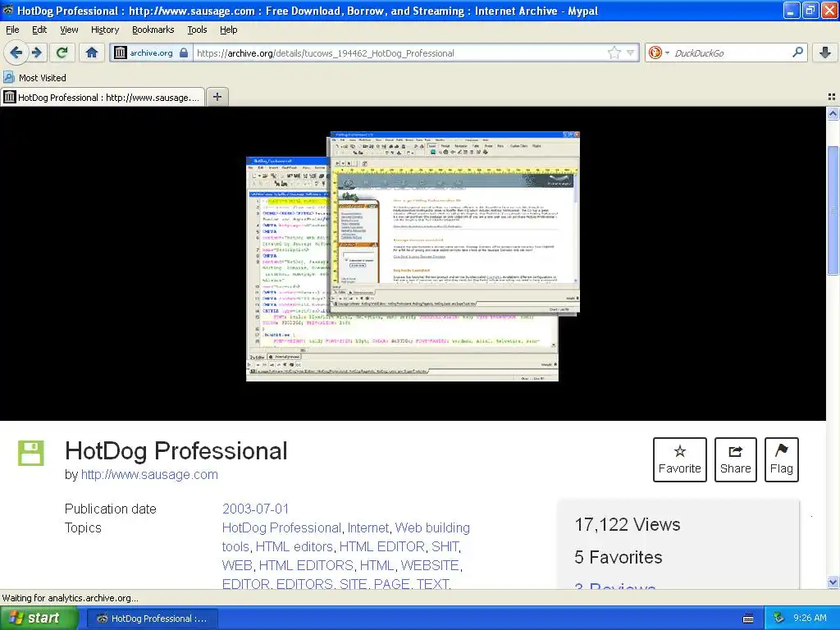The image size is (840, 630).
Task: Open the Tools menu
Action: (197, 30)
